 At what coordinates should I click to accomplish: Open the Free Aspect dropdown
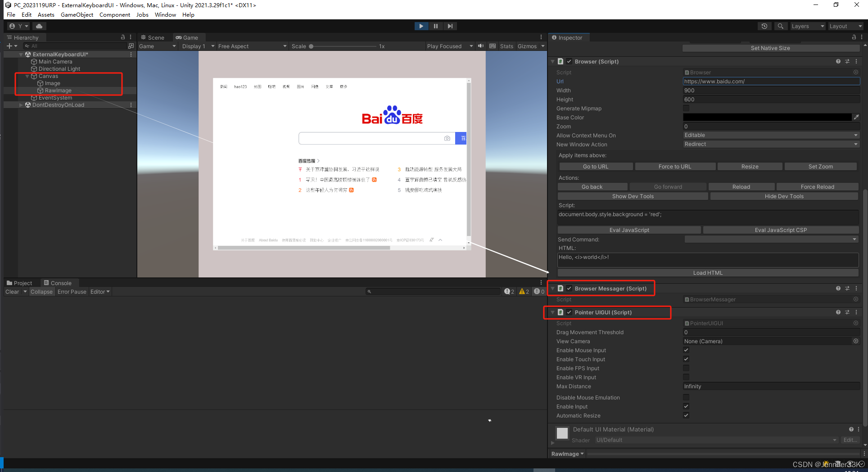point(252,46)
